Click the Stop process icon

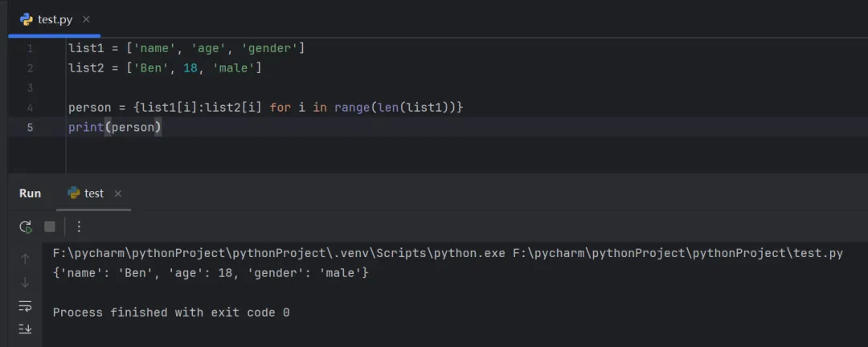click(x=50, y=227)
